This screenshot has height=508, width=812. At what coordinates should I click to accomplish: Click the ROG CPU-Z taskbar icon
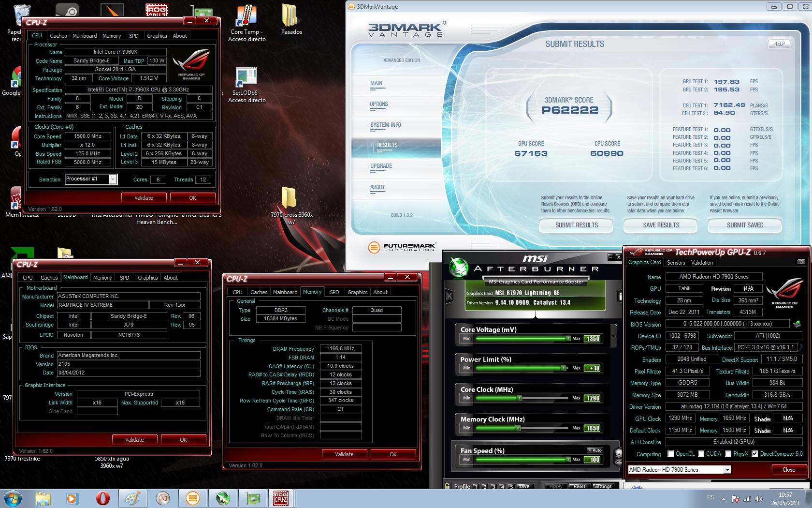281,498
